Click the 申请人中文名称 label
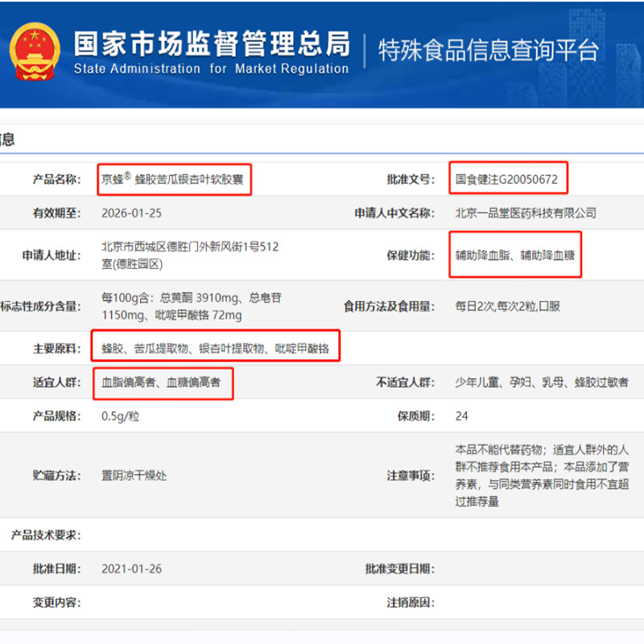Screen dimensions: 644x644 [x=394, y=213]
